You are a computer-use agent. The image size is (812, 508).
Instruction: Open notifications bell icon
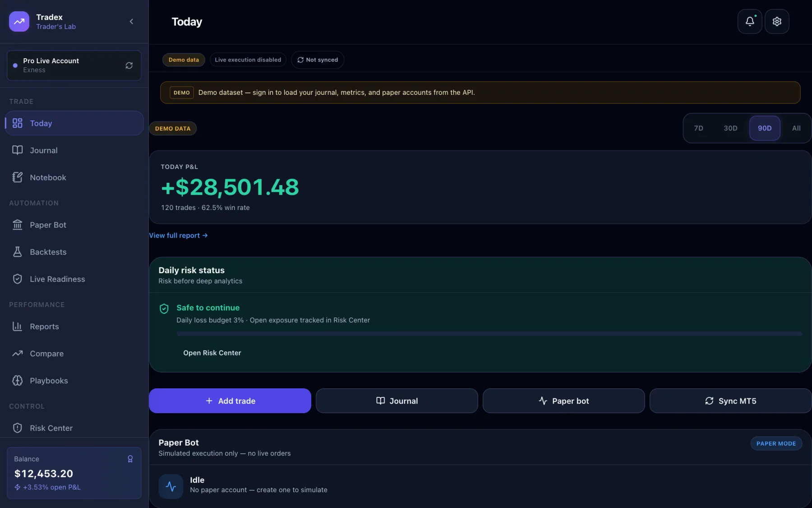(750, 21)
